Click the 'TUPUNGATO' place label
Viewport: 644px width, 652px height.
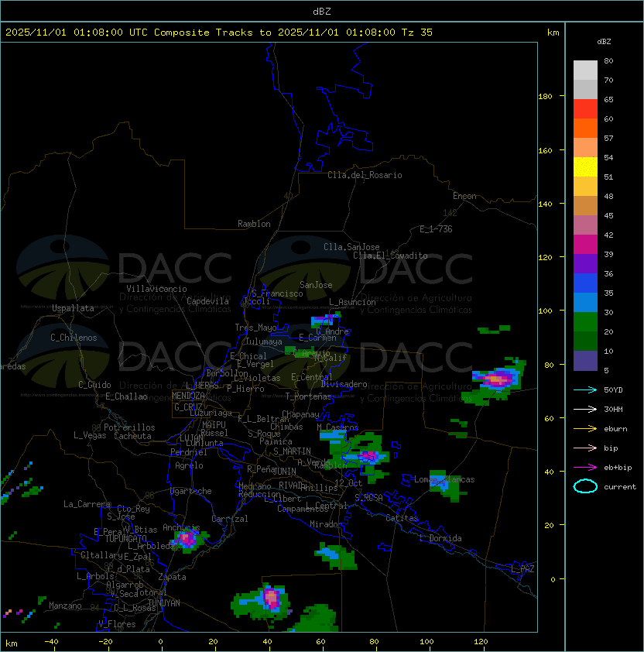pyautogui.click(x=125, y=538)
